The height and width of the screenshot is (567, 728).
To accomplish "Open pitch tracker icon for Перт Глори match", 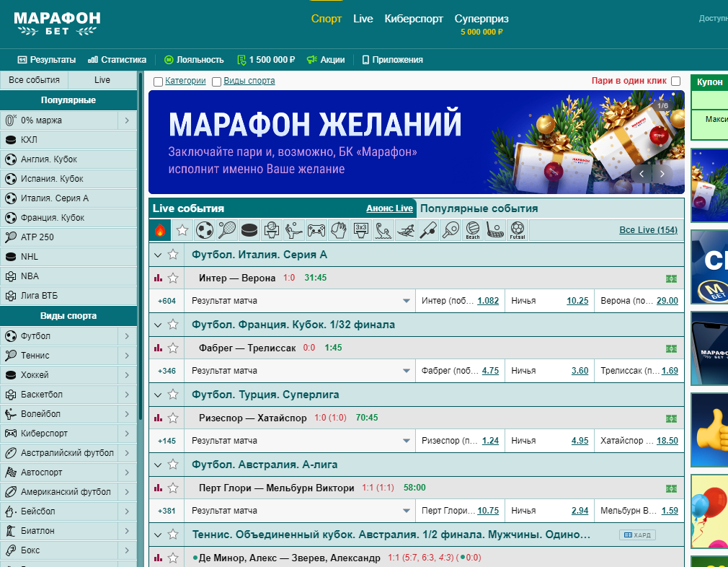I will click(671, 488).
